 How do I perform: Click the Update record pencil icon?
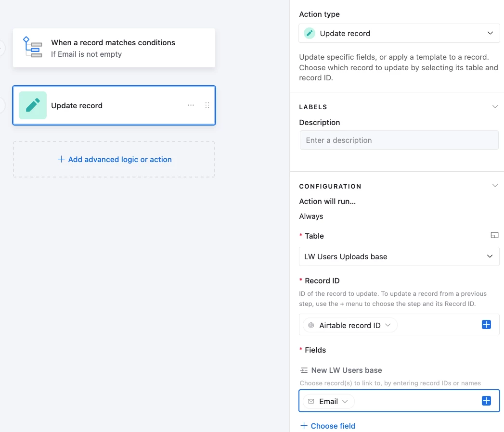33,105
